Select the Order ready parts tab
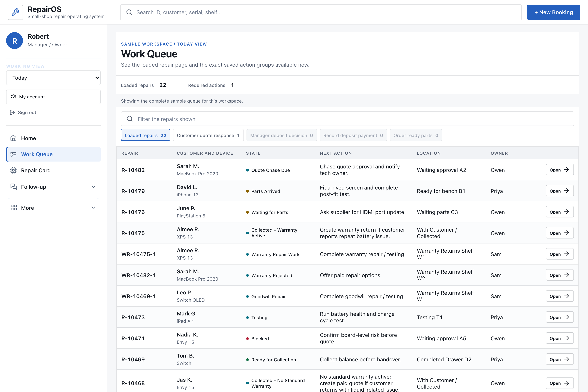 tap(416, 135)
